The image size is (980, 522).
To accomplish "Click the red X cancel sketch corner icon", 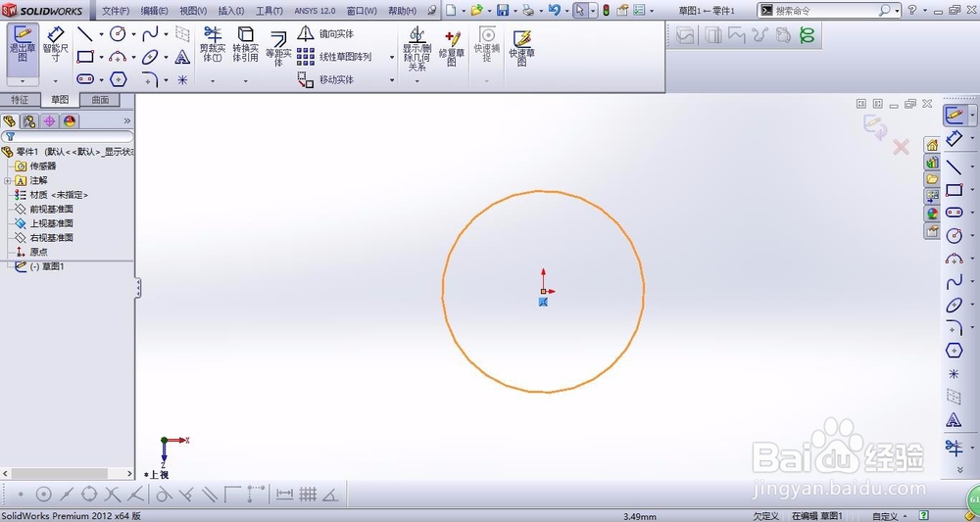I will pyautogui.click(x=901, y=147).
